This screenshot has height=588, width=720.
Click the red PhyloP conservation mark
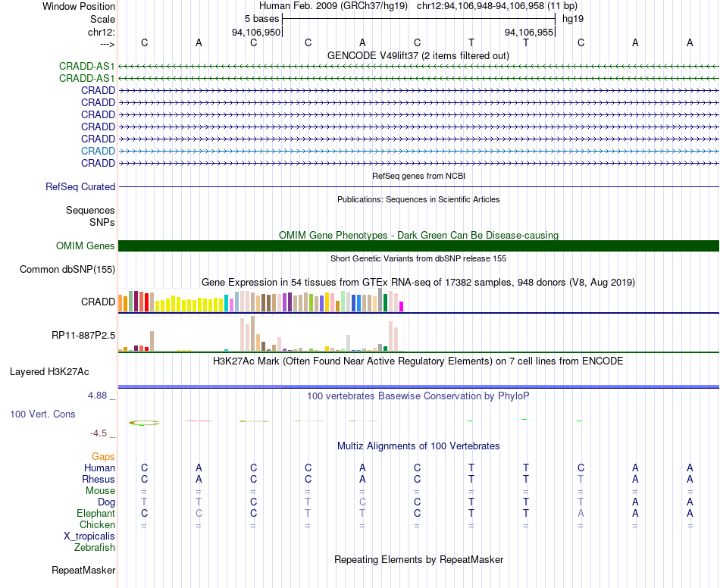coord(199,421)
